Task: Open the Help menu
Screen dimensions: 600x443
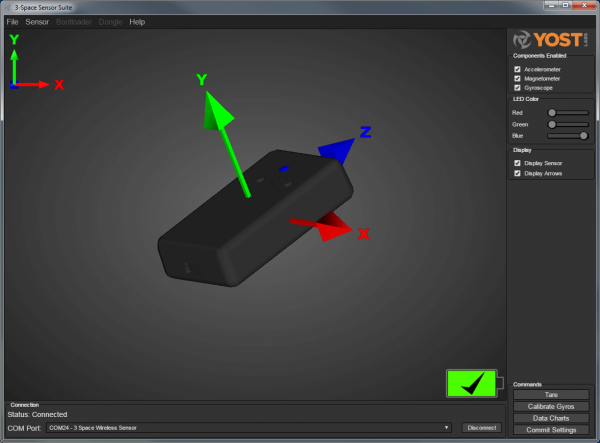Action: tap(137, 21)
